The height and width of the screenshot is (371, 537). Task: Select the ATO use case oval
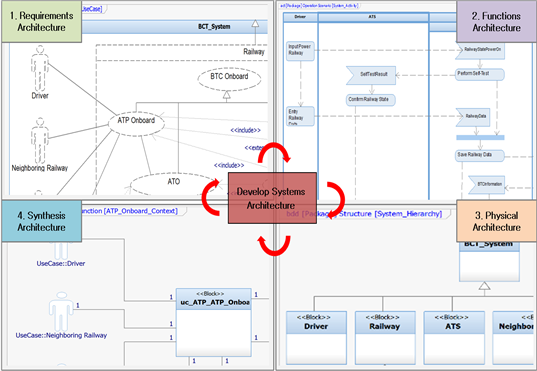click(174, 184)
